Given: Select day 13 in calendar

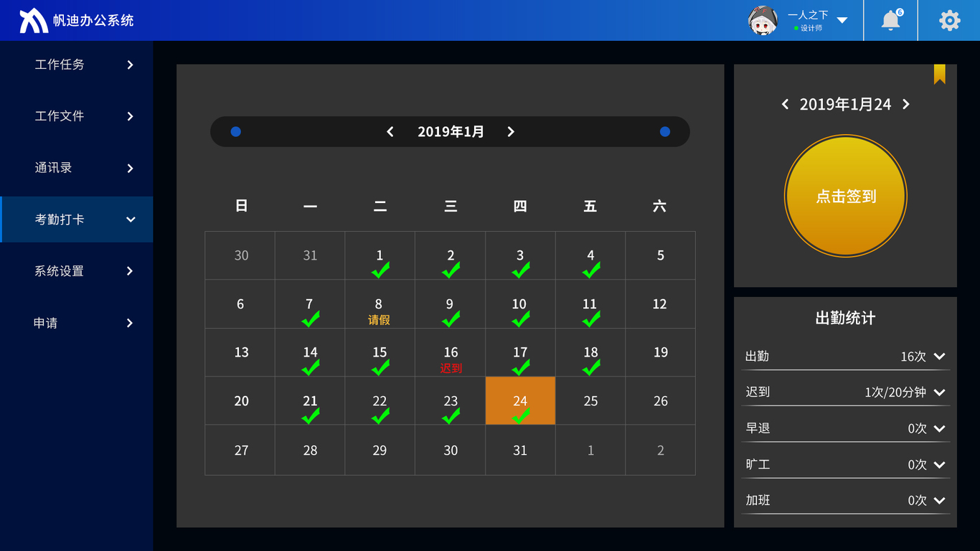Looking at the screenshot, I should click(x=241, y=352).
